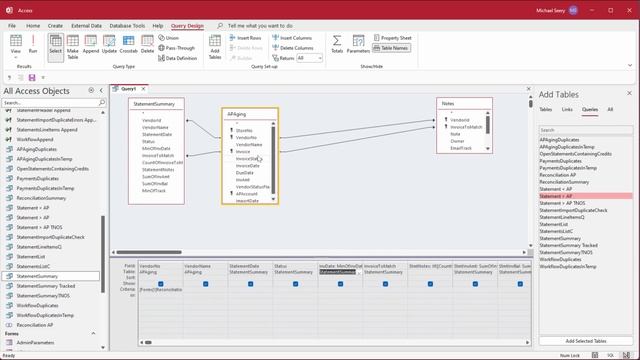The height and width of the screenshot is (360, 640).
Task: Set the query type to Update
Action: [109, 44]
